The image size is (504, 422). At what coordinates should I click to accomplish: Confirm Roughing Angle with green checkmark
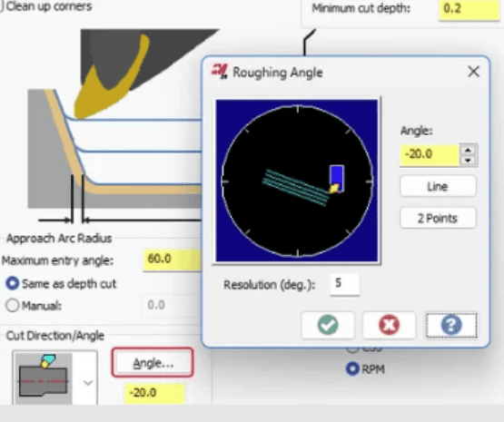[328, 325]
